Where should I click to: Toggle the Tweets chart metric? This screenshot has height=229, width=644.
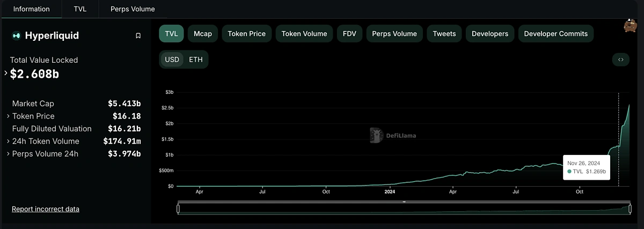pyautogui.click(x=444, y=33)
